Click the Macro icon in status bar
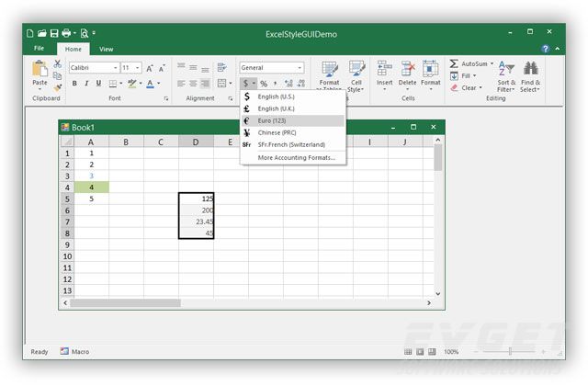This screenshot has height=386, width=588. [x=64, y=351]
